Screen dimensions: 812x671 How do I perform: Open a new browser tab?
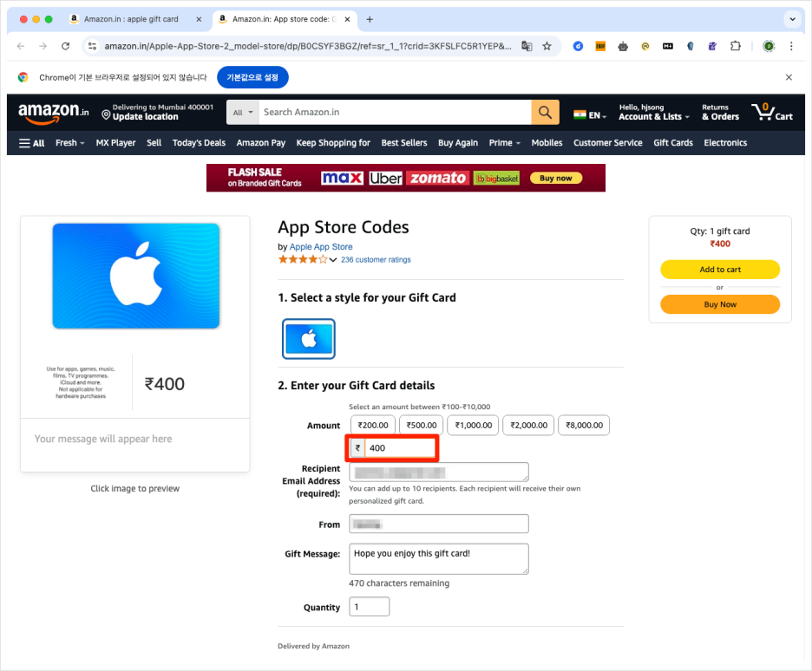click(x=370, y=19)
